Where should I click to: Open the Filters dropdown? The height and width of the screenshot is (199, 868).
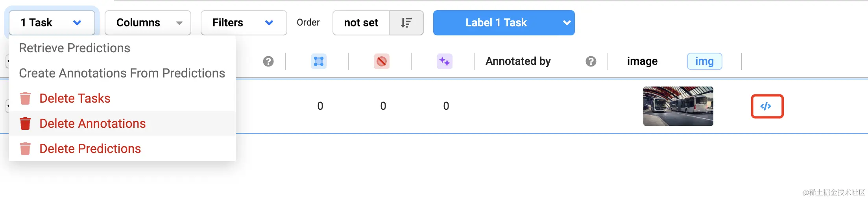[x=244, y=23]
